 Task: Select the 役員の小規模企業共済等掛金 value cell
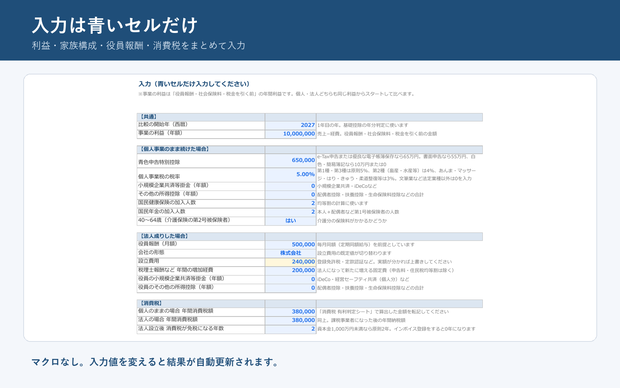(291, 279)
